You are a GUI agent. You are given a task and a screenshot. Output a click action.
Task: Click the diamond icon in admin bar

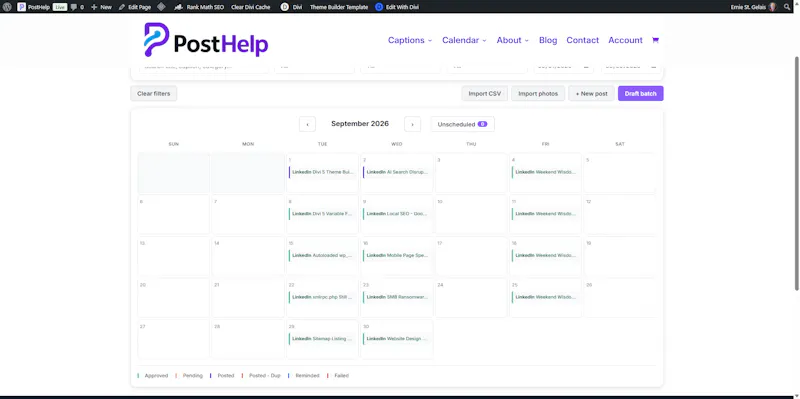click(x=161, y=7)
